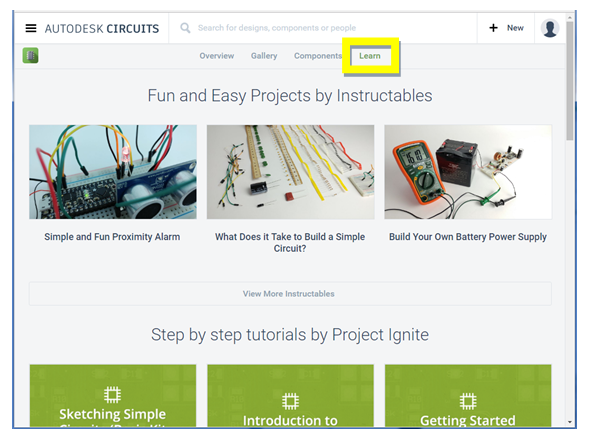Select the Learn tab
The height and width of the screenshot is (447, 599).
point(370,56)
